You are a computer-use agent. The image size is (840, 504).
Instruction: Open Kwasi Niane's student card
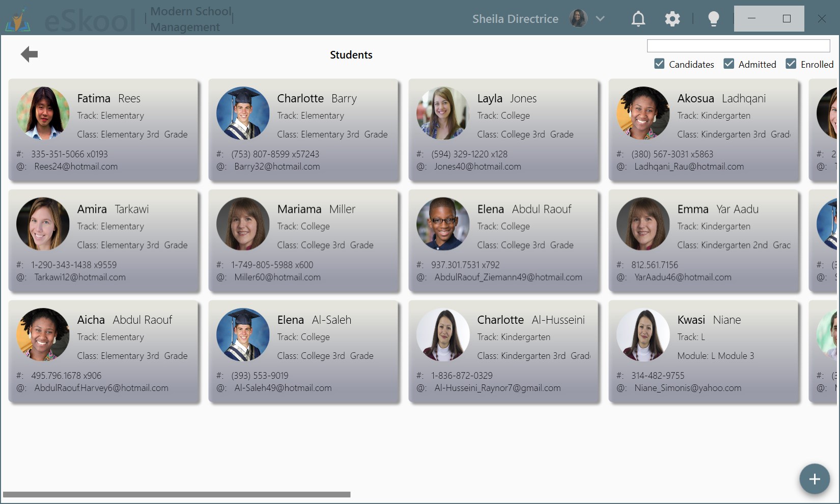click(x=704, y=352)
